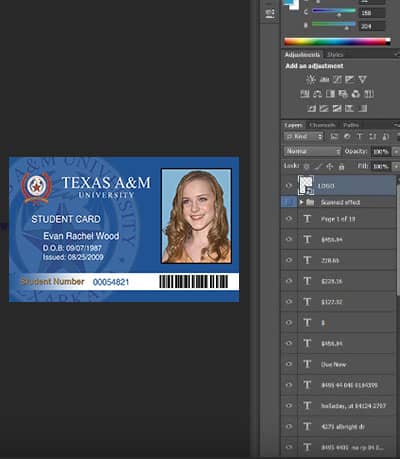Add an Exposure adjustment layer

click(x=350, y=79)
